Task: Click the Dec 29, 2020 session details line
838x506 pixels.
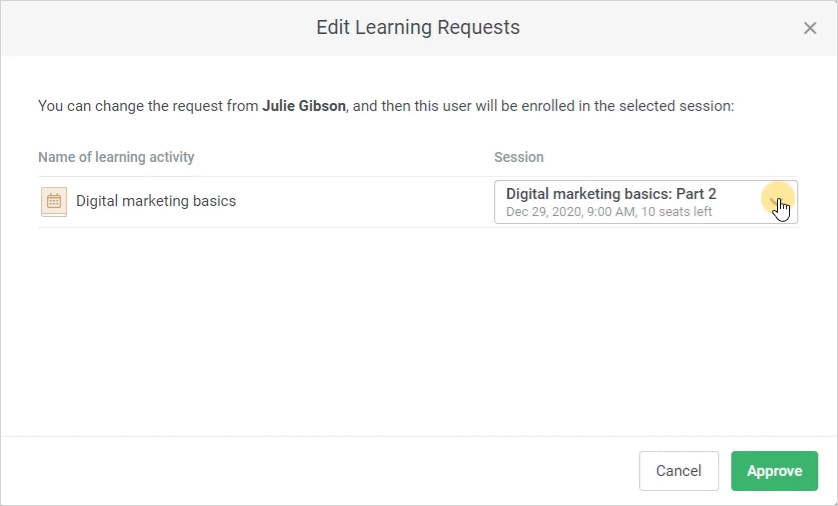Action: pyautogui.click(x=608, y=212)
